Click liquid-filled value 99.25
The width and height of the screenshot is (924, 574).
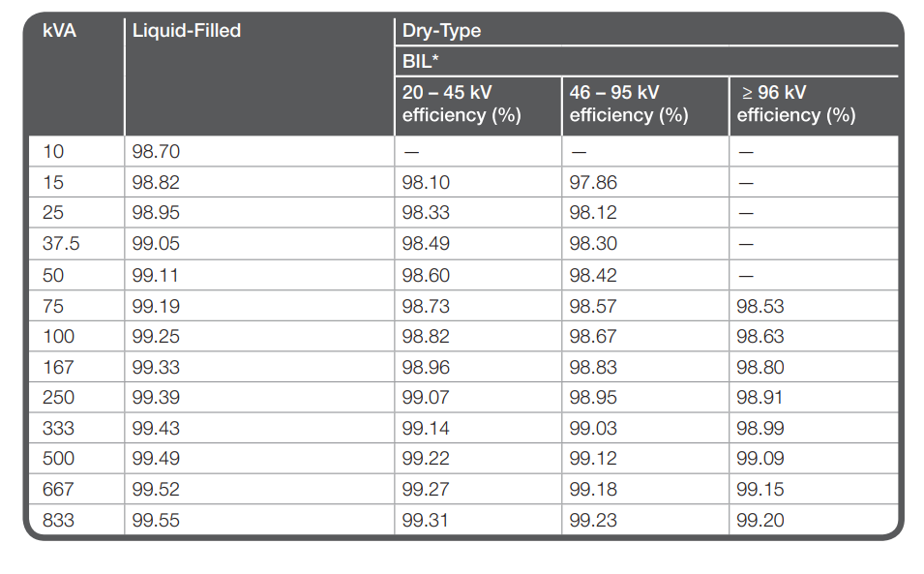[156, 337]
